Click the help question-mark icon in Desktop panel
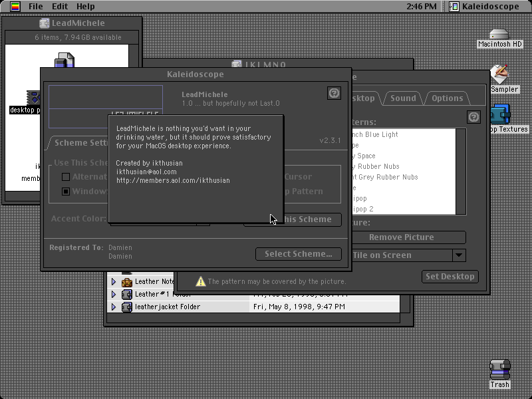The height and width of the screenshot is (399, 532). pyautogui.click(x=473, y=117)
